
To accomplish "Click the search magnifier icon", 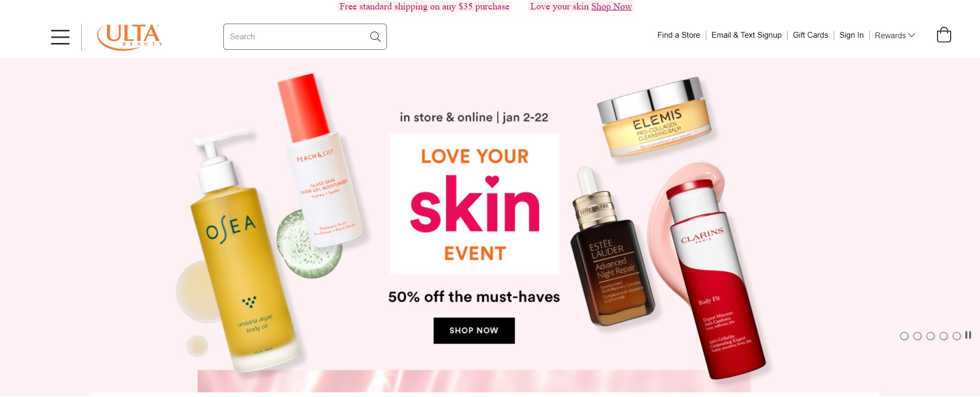I will point(375,37).
